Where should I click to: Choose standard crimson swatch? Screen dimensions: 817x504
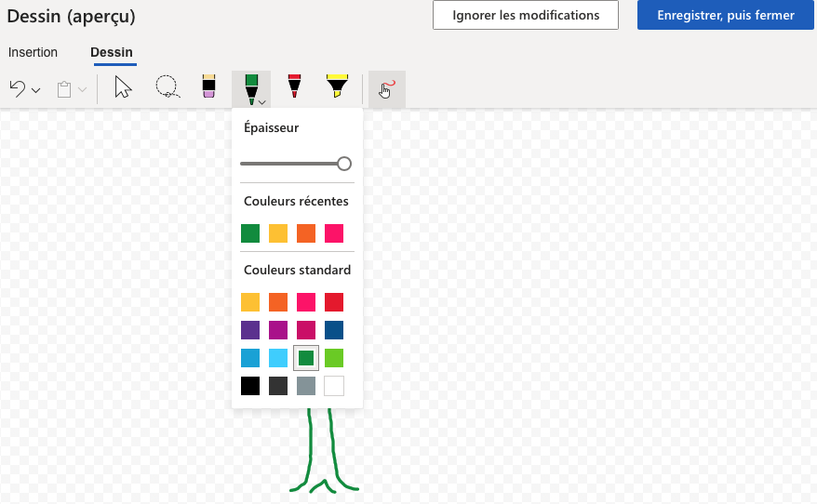coord(306,330)
